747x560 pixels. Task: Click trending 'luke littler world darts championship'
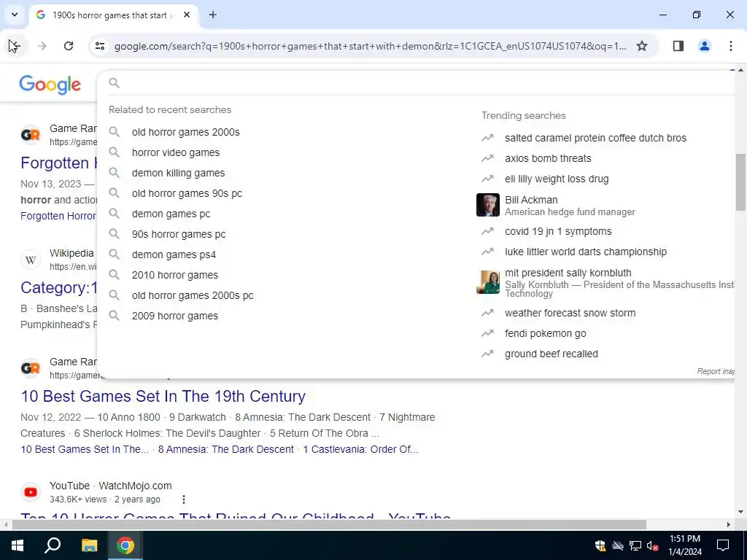point(586,252)
